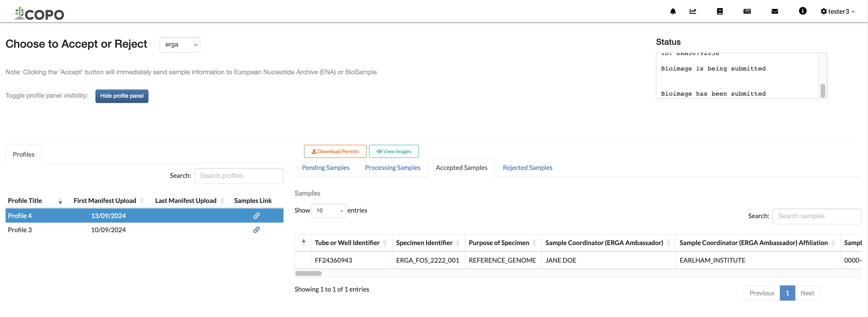Screen dimensions: 868x317
Task: Click the samples table horizontal scrollbar
Action: pos(308,274)
